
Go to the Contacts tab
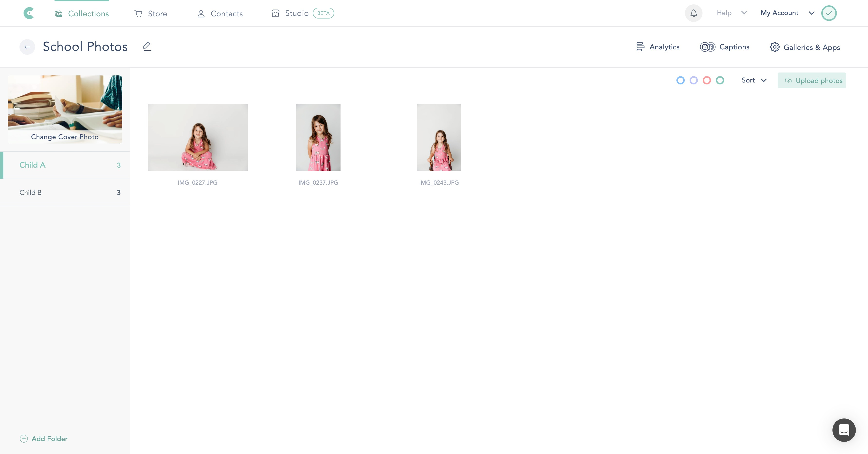click(x=220, y=13)
